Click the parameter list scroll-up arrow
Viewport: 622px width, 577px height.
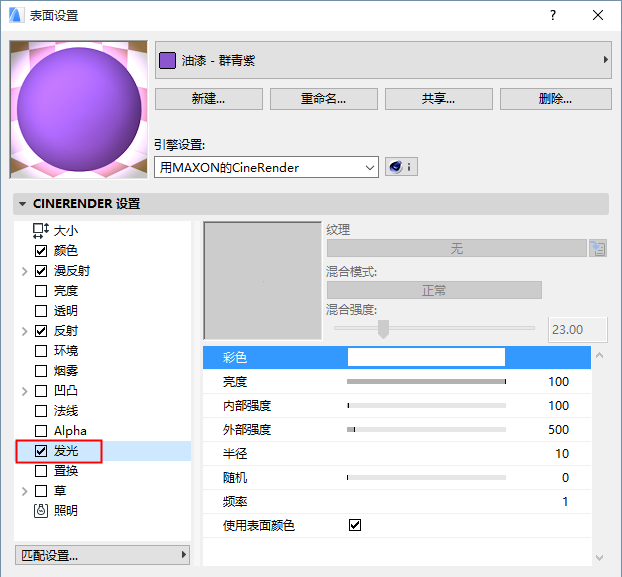pyautogui.click(x=599, y=355)
